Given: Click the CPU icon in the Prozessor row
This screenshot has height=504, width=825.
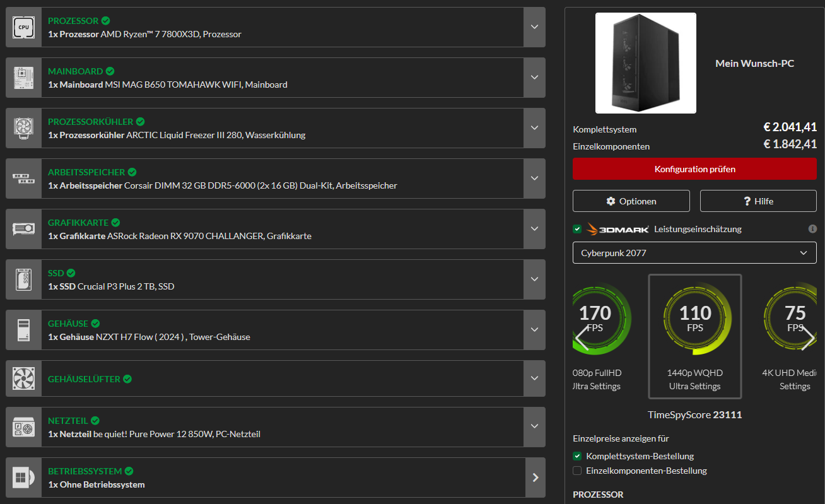Looking at the screenshot, I should [23, 27].
